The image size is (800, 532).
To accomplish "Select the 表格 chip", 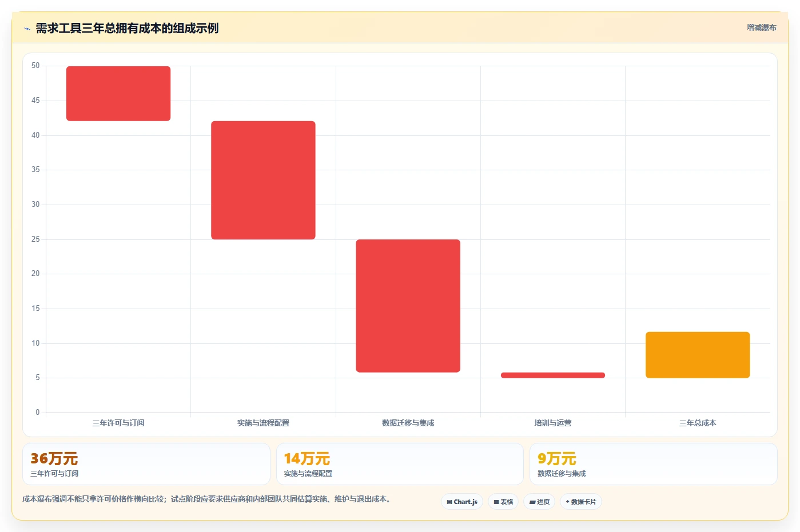I will click(x=503, y=502).
